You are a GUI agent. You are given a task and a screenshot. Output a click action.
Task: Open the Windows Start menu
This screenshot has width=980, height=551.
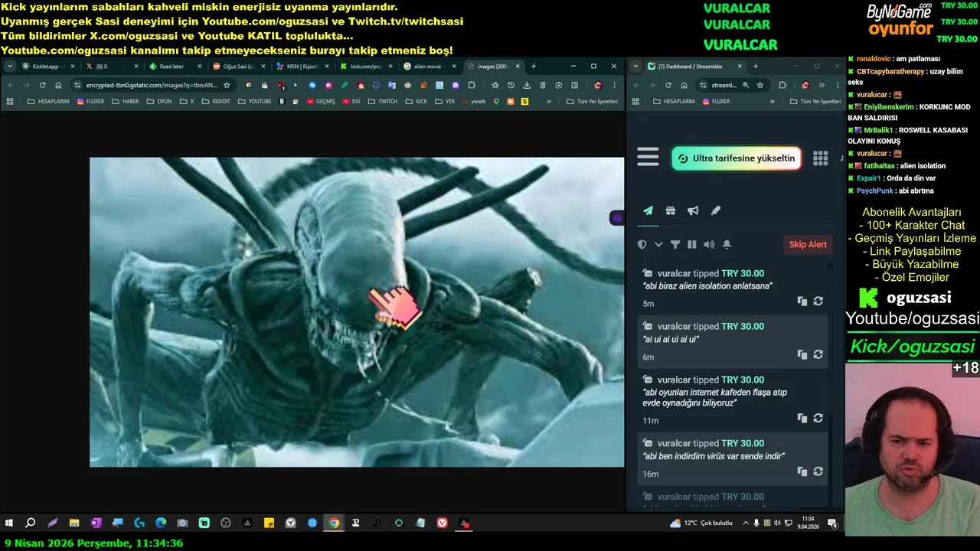tap(9, 523)
